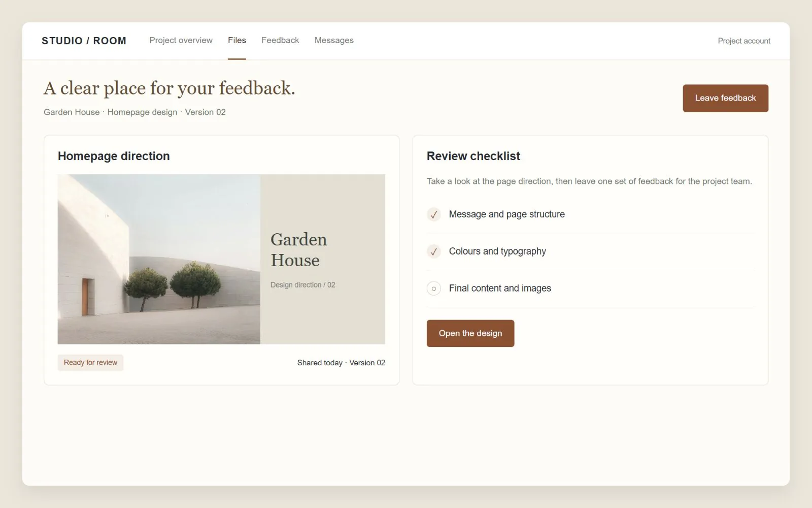Go to the Project overview tab

pos(181,41)
